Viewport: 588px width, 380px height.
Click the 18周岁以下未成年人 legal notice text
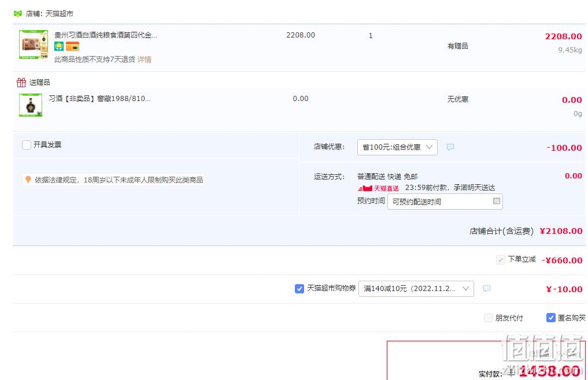[x=119, y=180]
